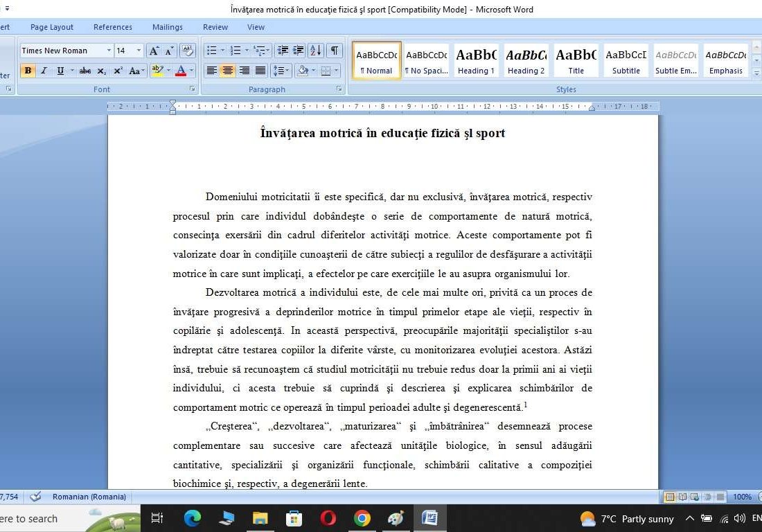Select the text highlight color icon
762x532 pixels.
[x=158, y=70]
